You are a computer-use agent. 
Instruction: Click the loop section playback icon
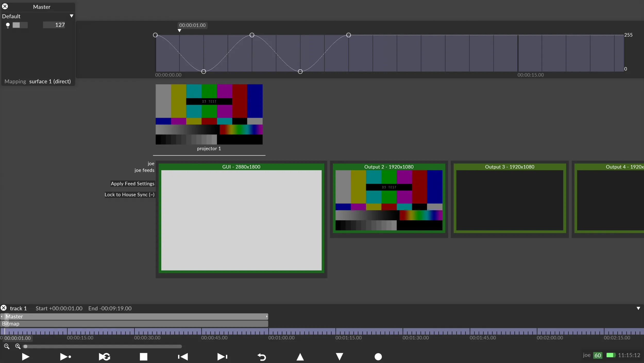105,357
